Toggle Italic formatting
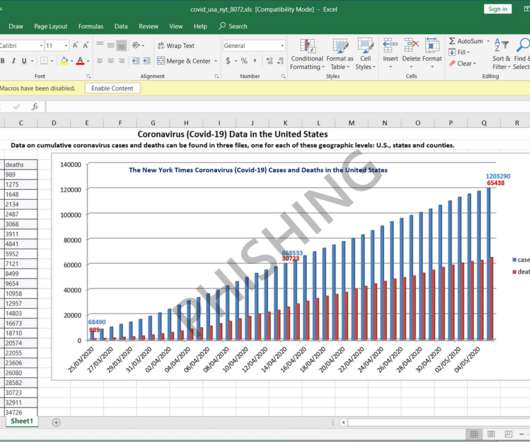This screenshot has height=442, width=530. [14, 61]
